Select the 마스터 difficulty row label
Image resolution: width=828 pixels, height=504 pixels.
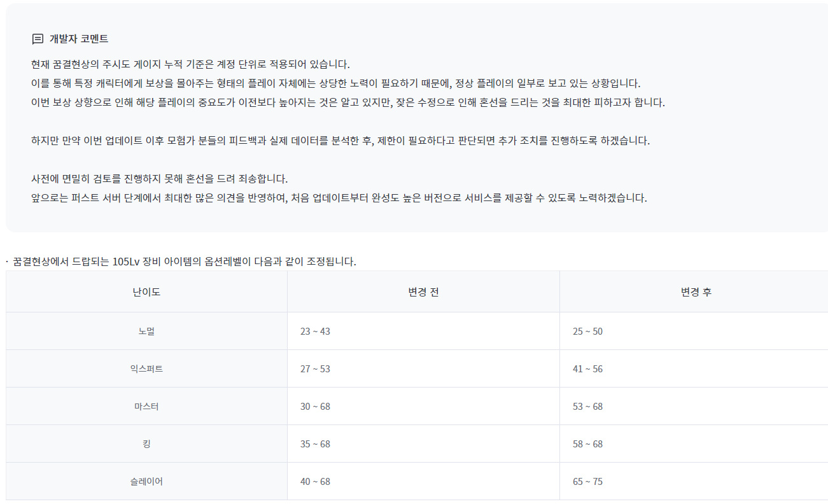(x=146, y=407)
